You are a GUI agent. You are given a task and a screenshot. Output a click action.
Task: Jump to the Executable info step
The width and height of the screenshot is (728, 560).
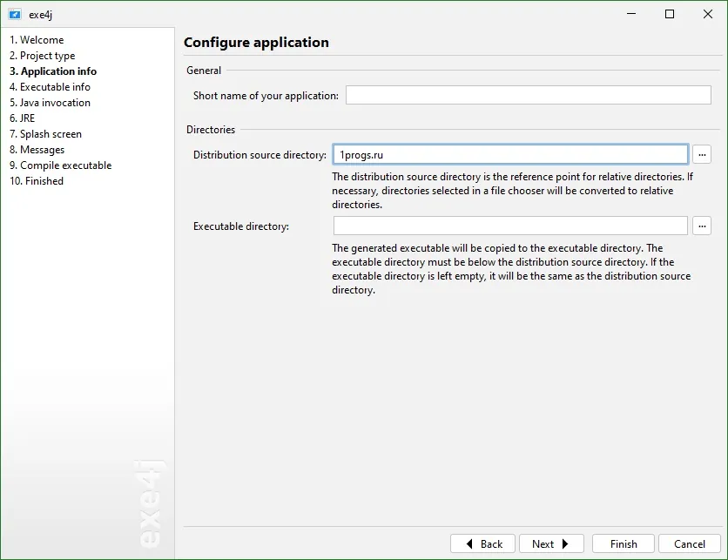[50, 87]
